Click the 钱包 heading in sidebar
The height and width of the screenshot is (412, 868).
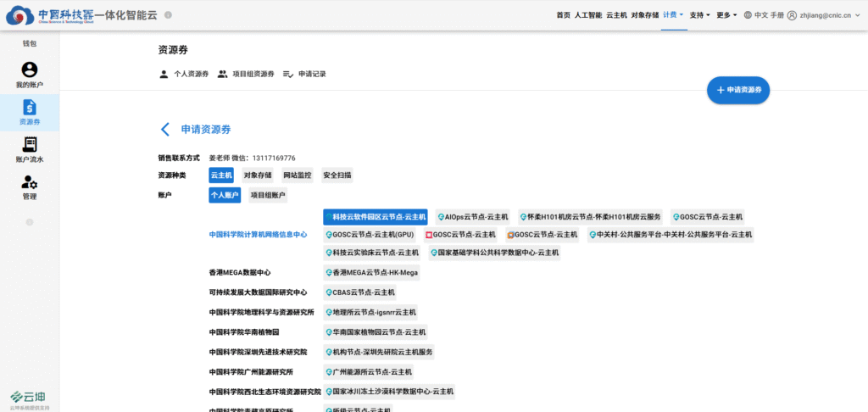point(30,44)
